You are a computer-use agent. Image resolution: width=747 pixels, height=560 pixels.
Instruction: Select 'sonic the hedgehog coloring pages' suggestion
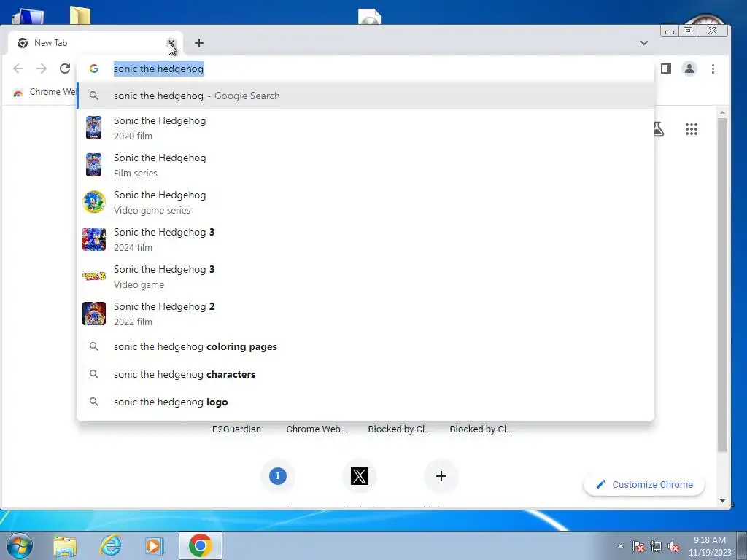pos(365,346)
